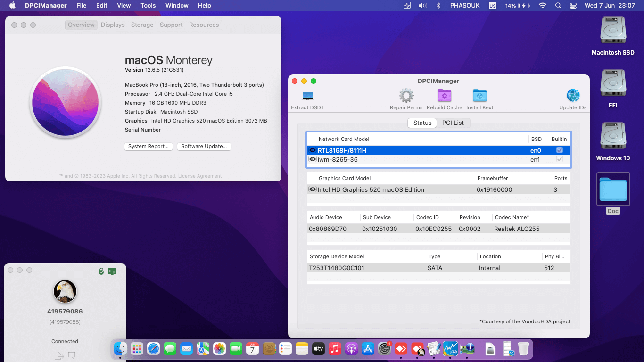Click the System Report button
Image resolution: width=644 pixels, height=362 pixels.
click(148, 146)
